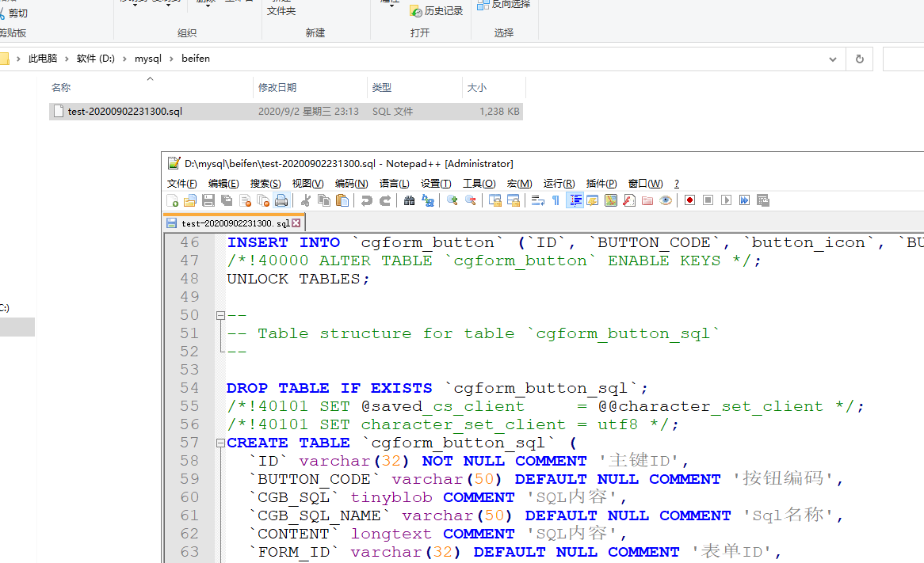Open the chevron after 软件 (D:) in breadcrumb
Screen dimensions: 924x563
point(124,59)
